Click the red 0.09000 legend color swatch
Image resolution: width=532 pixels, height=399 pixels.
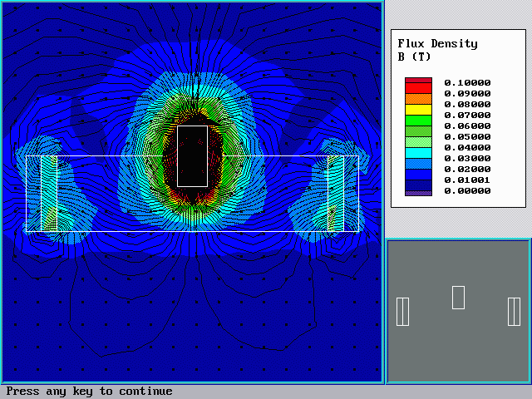418,88
